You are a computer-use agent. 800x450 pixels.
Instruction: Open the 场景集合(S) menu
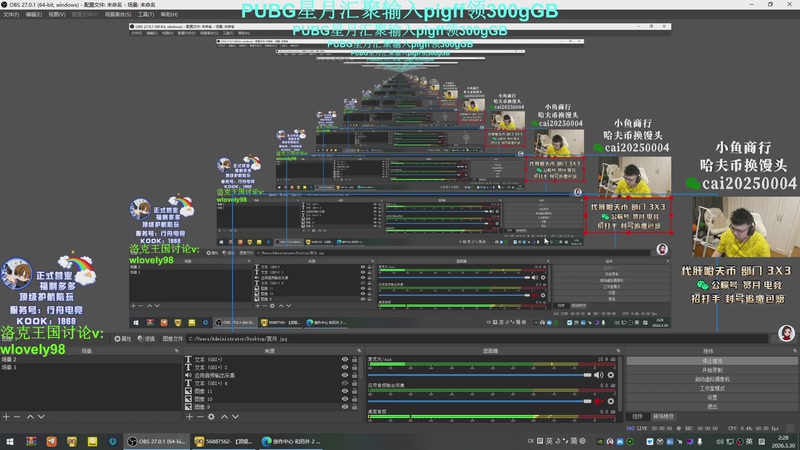pos(118,15)
